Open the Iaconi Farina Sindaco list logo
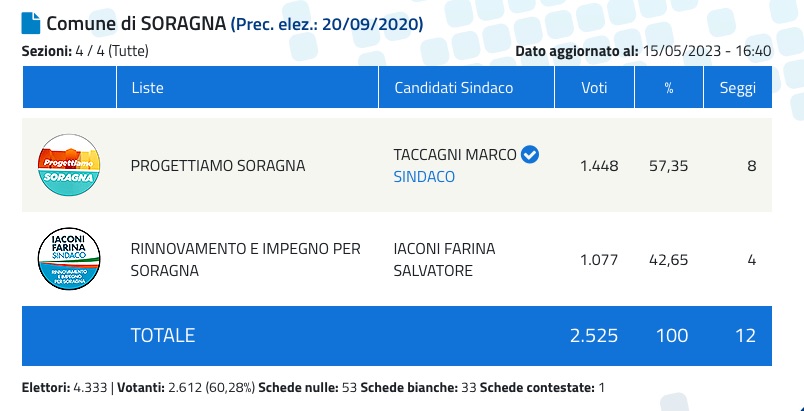The height and width of the screenshot is (411, 804). click(69, 259)
